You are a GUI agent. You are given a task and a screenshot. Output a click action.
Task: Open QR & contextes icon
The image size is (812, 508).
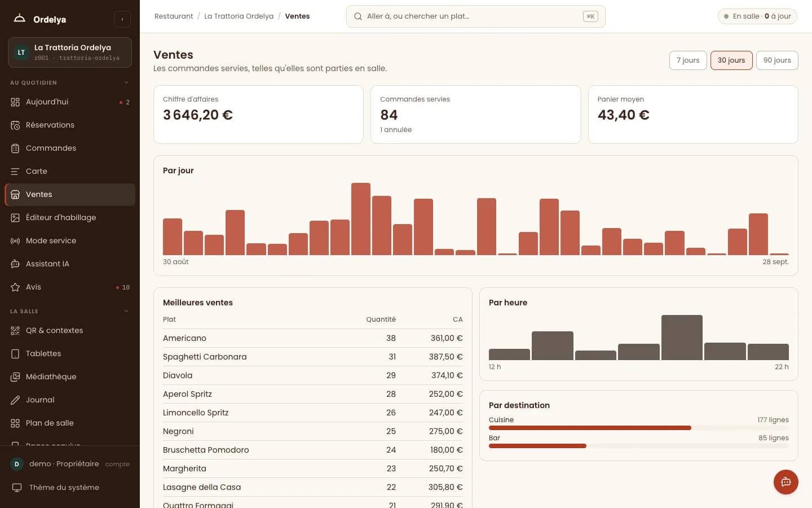click(x=15, y=331)
